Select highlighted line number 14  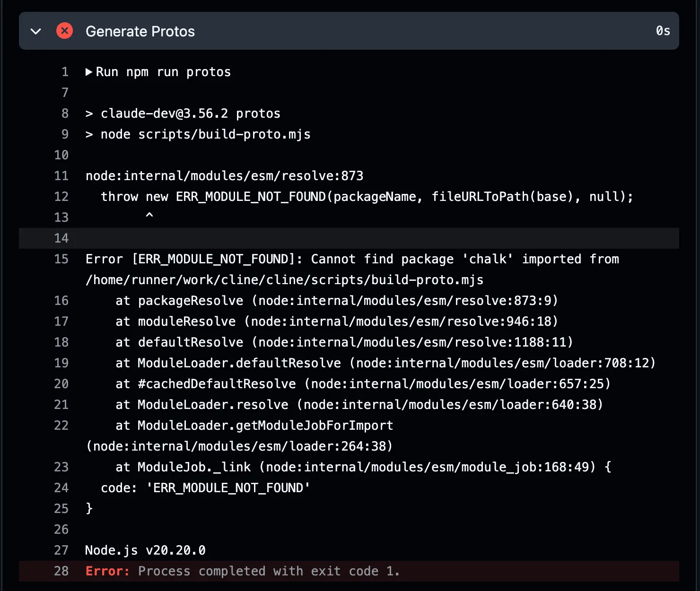[61, 239]
